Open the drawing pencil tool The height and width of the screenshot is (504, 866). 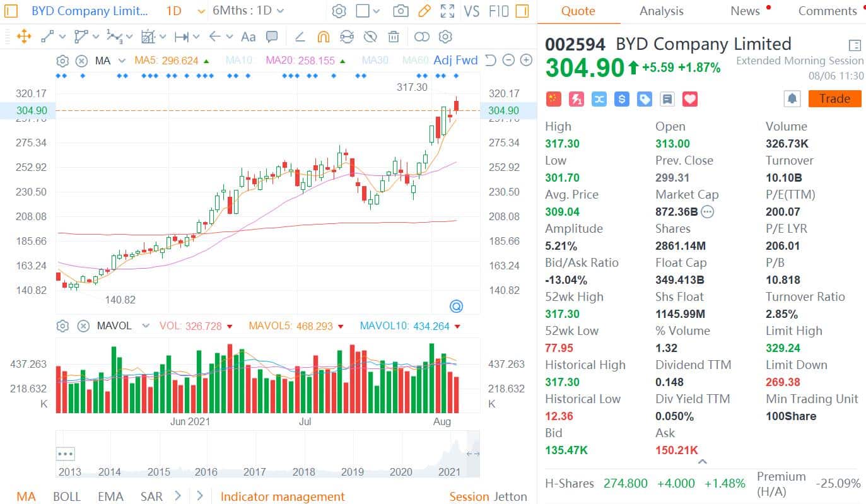tap(423, 11)
